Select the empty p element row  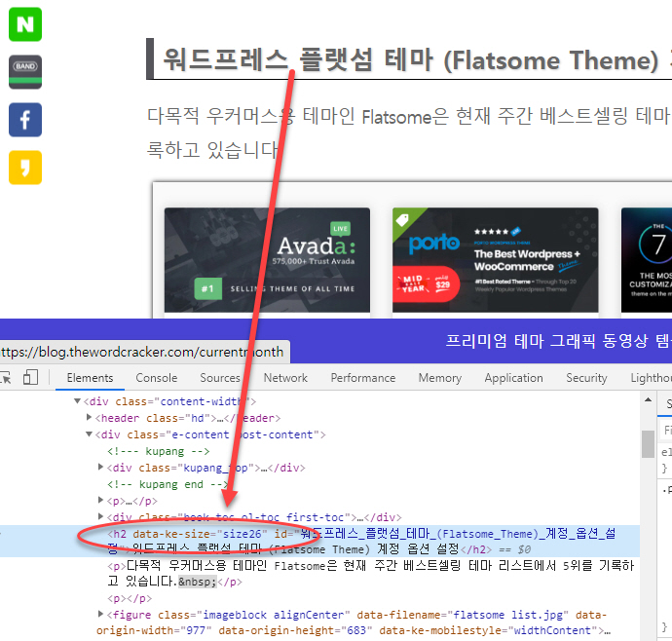pyautogui.click(x=130, y=598)
